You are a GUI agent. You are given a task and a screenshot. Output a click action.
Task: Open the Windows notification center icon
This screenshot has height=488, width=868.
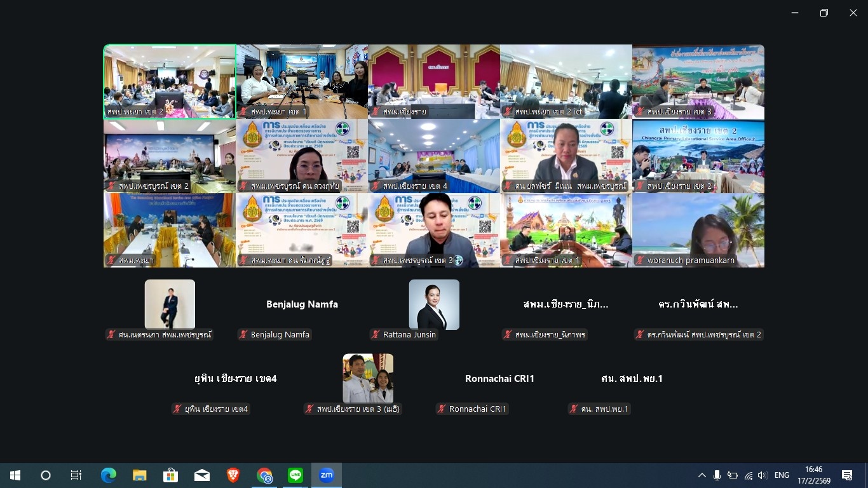coord(847,475)
